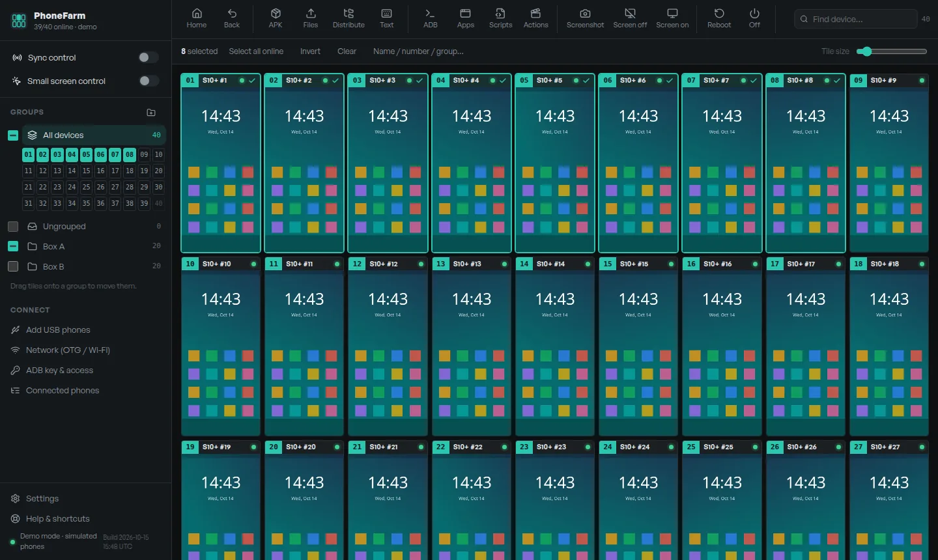Click Select all online

(256, 51)
